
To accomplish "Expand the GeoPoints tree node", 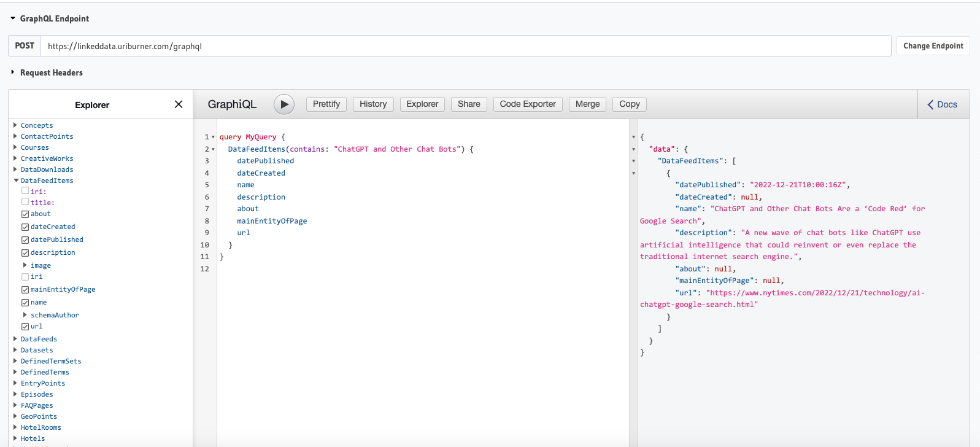I will [x=15, y=416].
